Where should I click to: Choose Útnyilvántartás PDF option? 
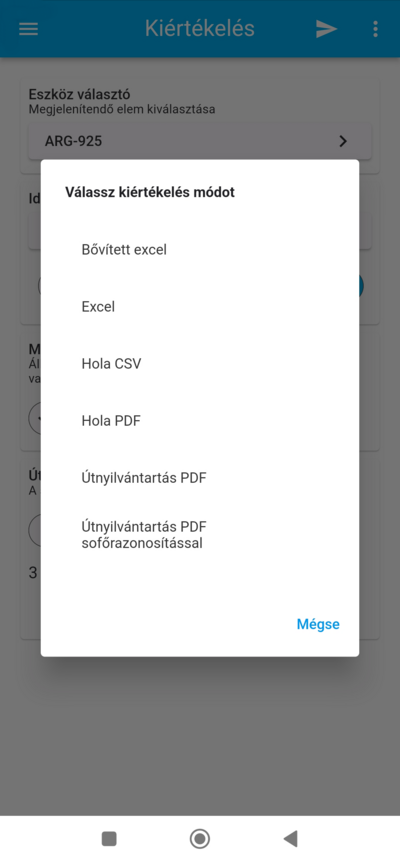[x=199, y=478]
